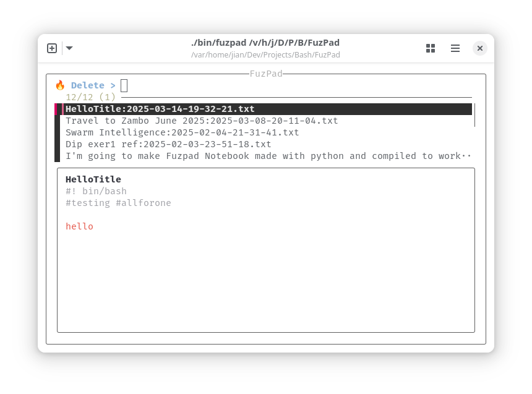532x394 pixels.
Task: Click the pink selection marker beside HelloTitle
Action: tap(56, 109)
